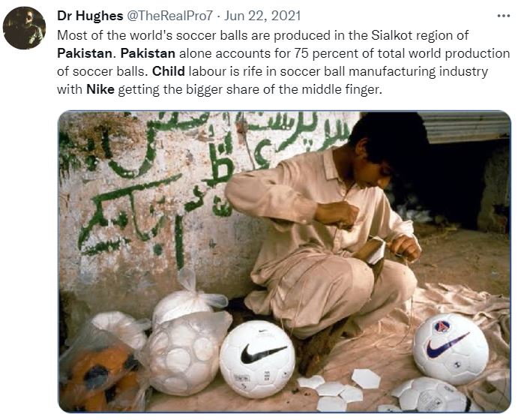Click the Dr Hughes display name
The height and width of the screenshot is (420, 524).
[90, 16]
